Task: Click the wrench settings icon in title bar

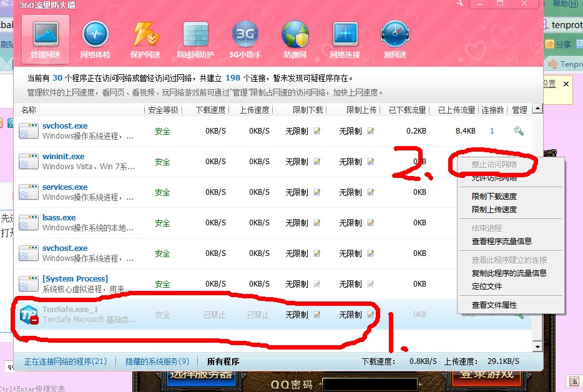Action: (x=460, y=3)
